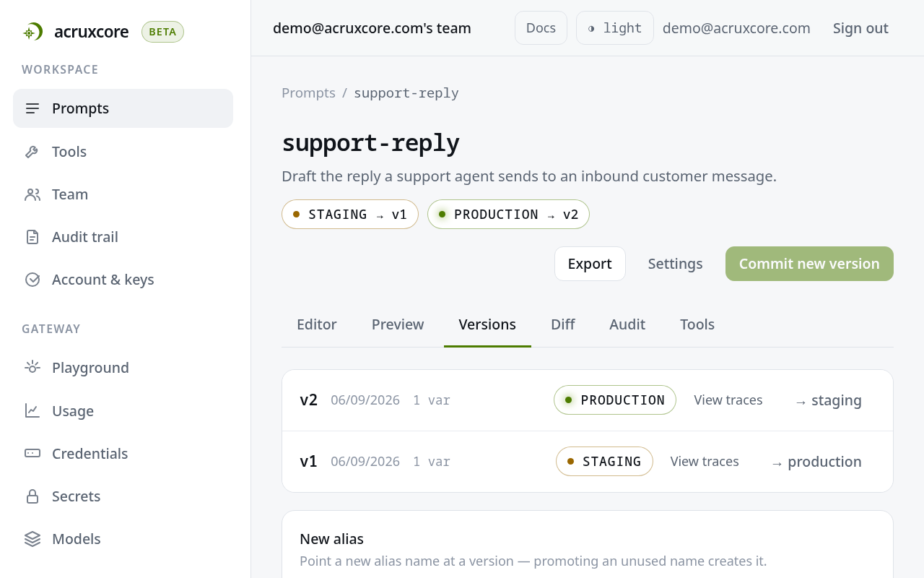
Task: Promote v2 to staging
Action: click(828, 400)
